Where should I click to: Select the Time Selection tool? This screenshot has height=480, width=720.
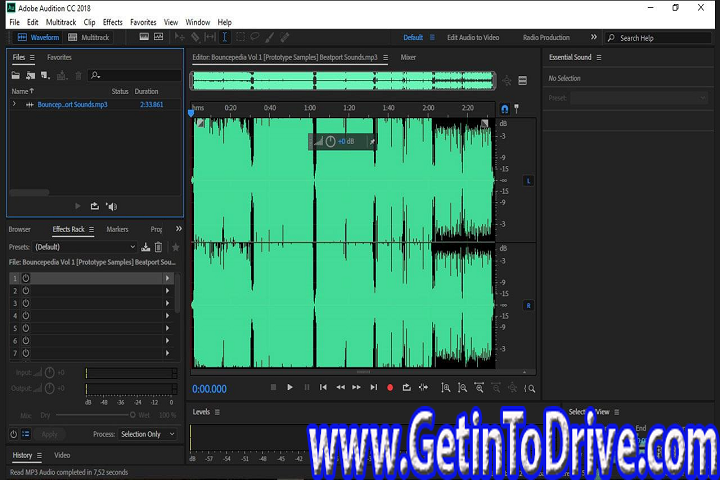[225, 37]
